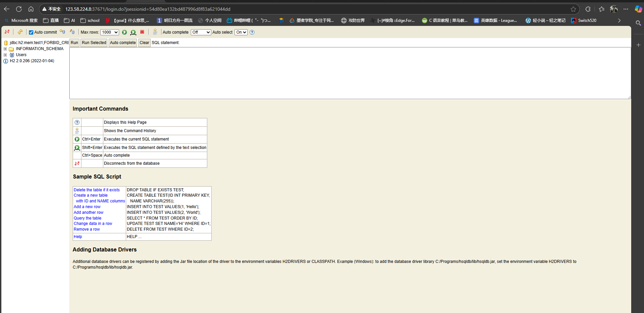Image resolution: width=644 pixels, height=313 pixels.
Task: Refresh the database object tree
Action: point(20,32)
